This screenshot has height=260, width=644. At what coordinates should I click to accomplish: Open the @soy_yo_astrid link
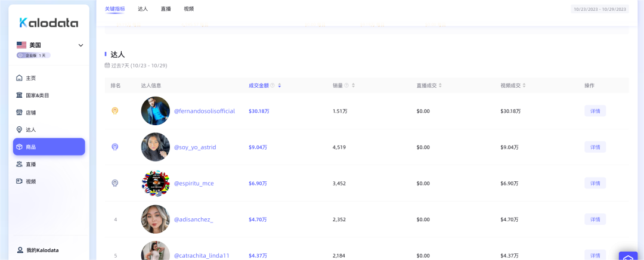(x=195, y=147)
